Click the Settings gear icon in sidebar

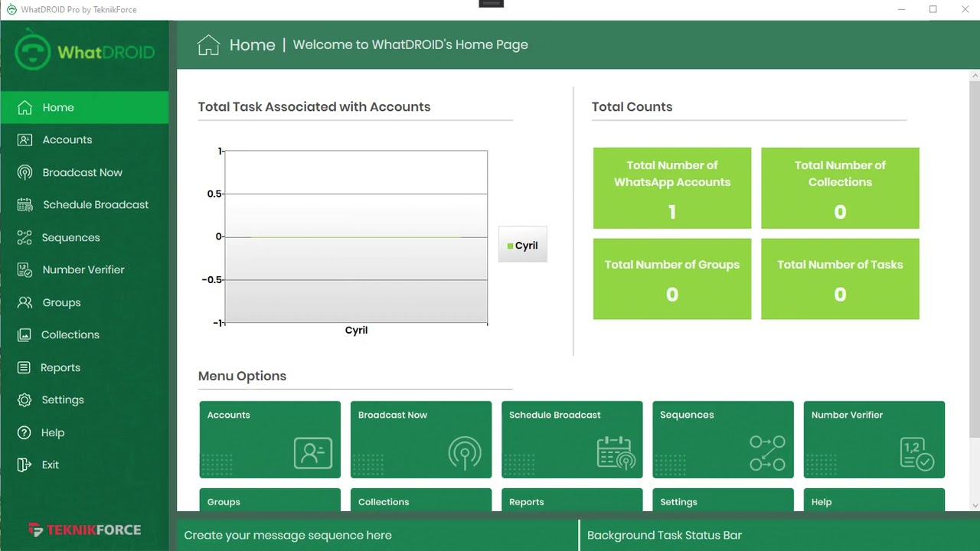coord(24,400)
